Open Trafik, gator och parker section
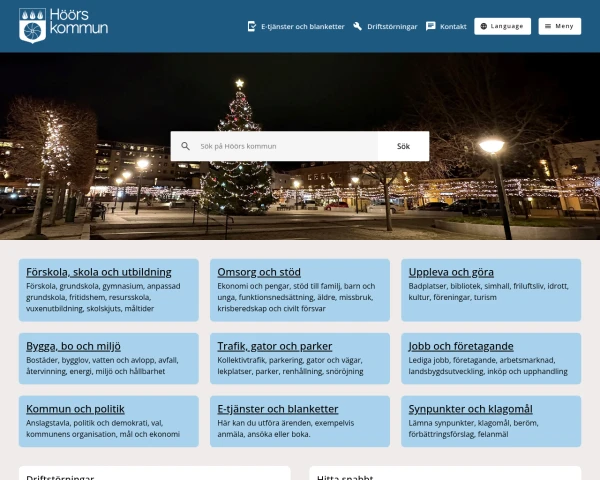 [x=275, y=346]
